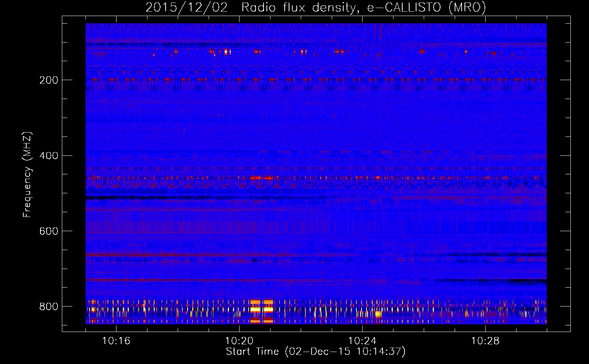Click the 'Start Time (02-Dec-15 10:14:37)' label
This screenshot has height=364, width=589.
coord(316,352)
